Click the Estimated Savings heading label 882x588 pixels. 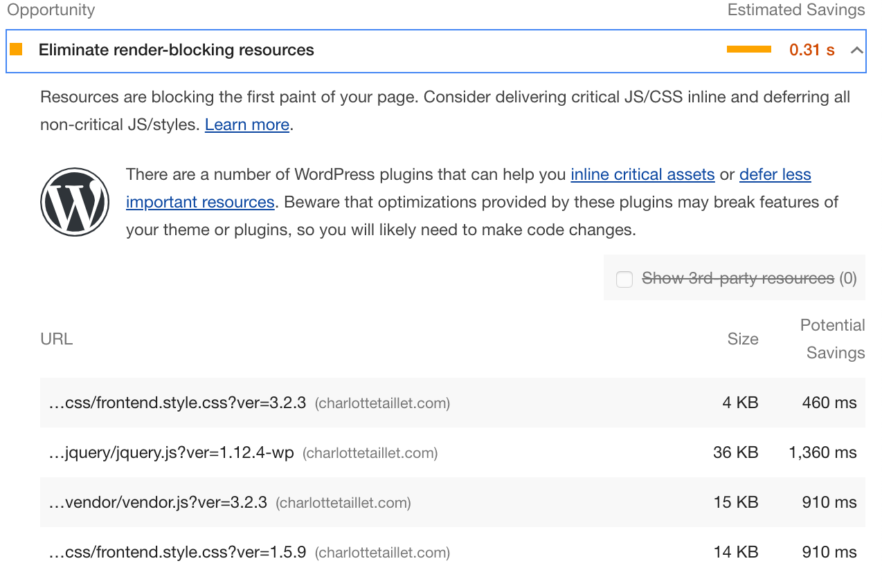pos(795,10)
